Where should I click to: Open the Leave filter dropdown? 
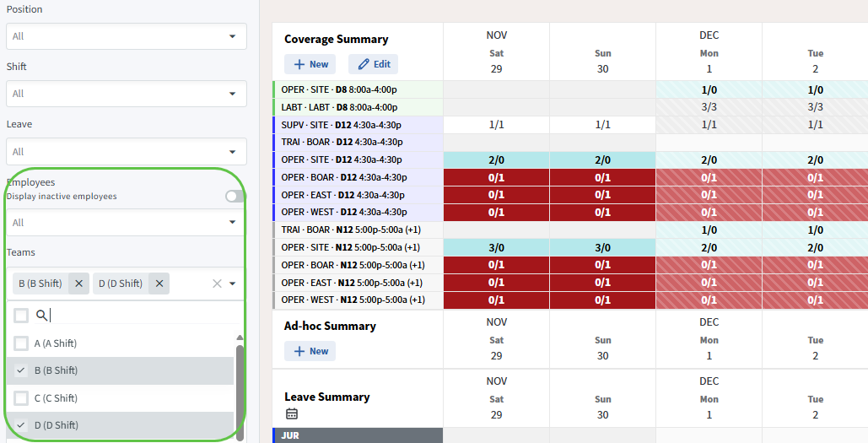232,152
